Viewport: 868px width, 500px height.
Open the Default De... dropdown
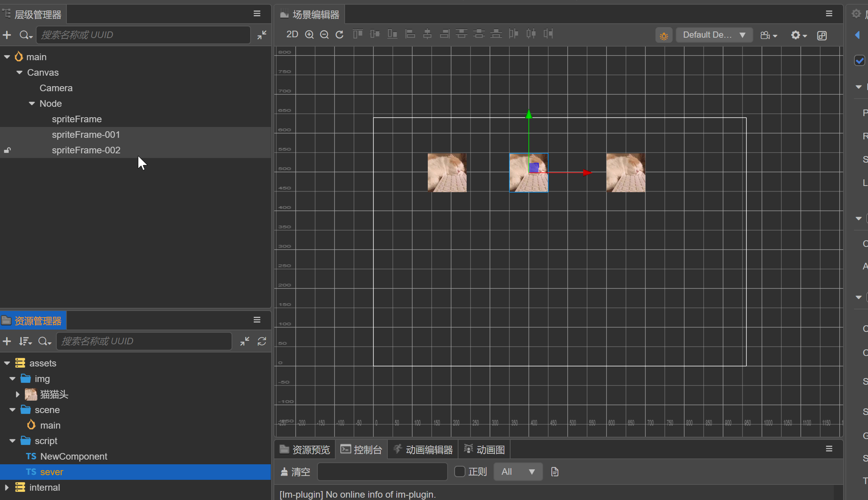[x=714, y=35]
